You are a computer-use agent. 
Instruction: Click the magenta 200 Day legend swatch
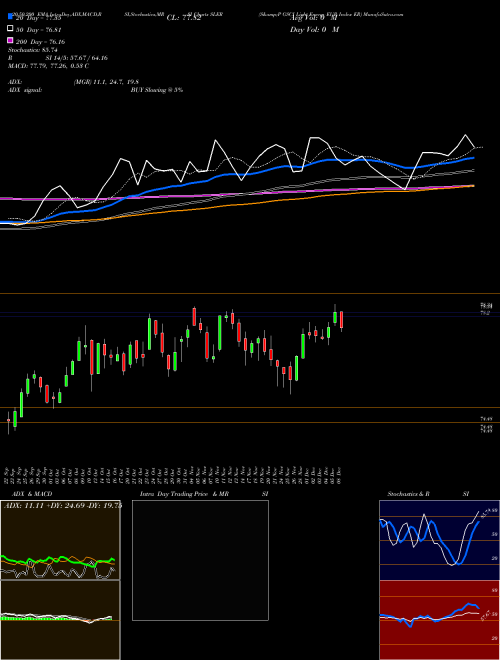point(10,40)
